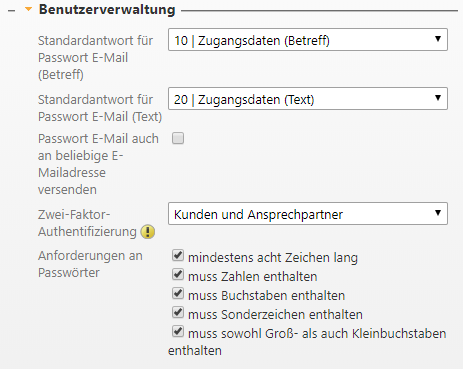Uncheck 'mindestens acht Zeichen lang' checkbox
Image resolution: width=463 pixels, height=369 pixels.
tap(178, 255)
